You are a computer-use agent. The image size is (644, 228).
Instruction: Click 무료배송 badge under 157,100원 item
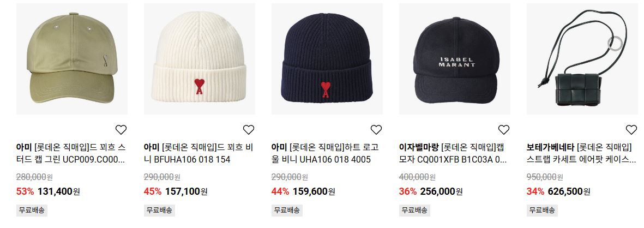coord(159,211)
